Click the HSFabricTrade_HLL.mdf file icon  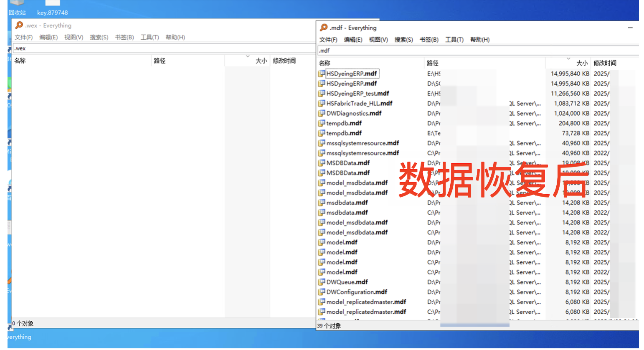[322, 104]
